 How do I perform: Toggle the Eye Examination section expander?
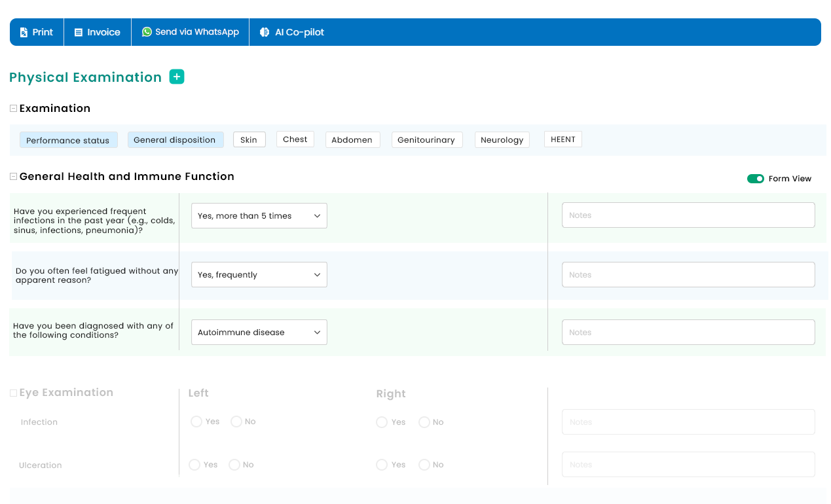13,393
